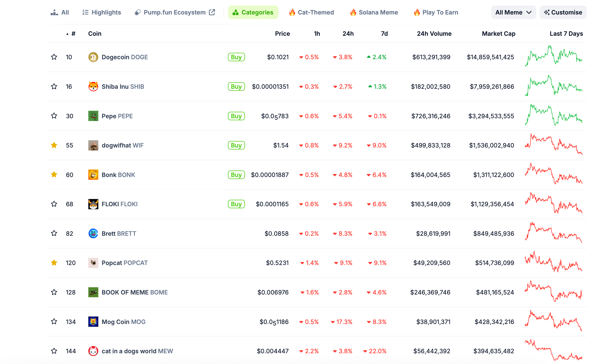The width and height of the screenshot is (614, 364).
Task: Click the green Categories tab icon
Action: point(235,12)
